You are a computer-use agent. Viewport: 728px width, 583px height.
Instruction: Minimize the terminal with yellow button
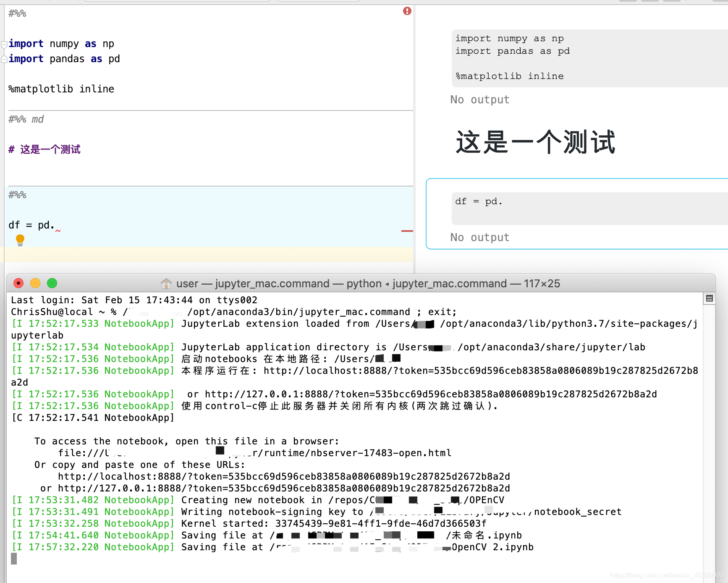pos(35,283)
